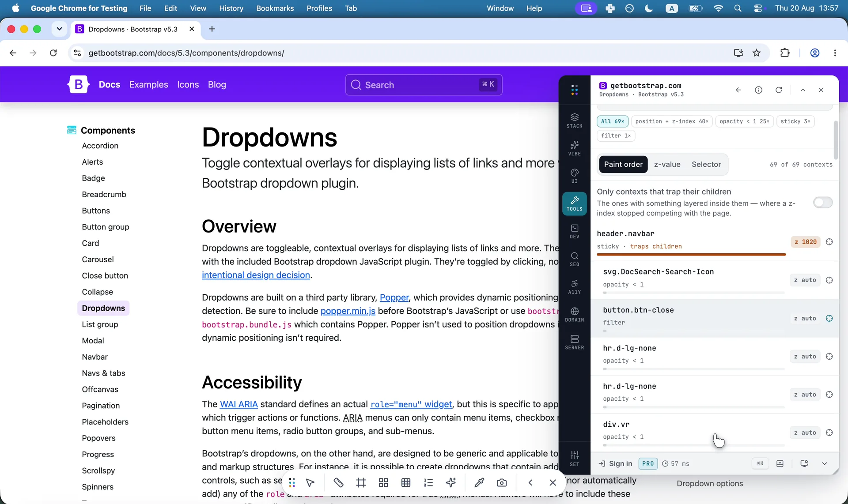
Task: Go back using the panel's left arrow
Action: coord(738,90)
